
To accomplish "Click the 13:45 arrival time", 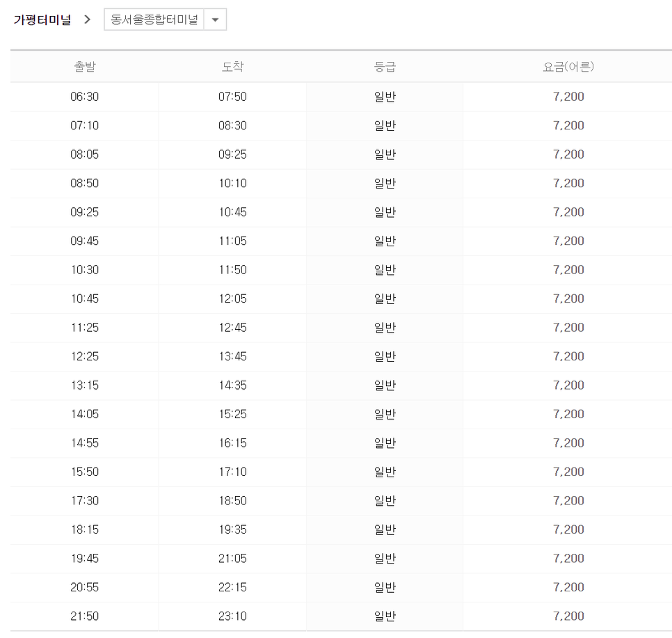I will [x=233, y=356].
